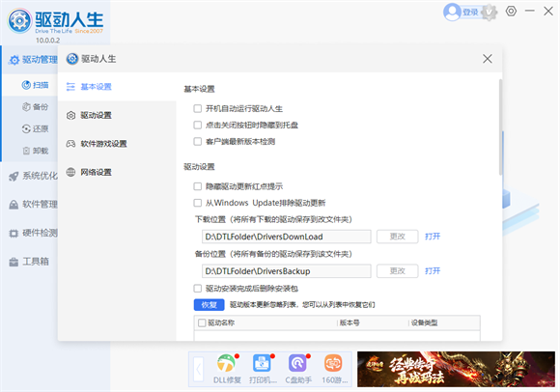Open the game advertisement banner
The height and width of the screenshot is (392, 560).
[x=456, y=369]
